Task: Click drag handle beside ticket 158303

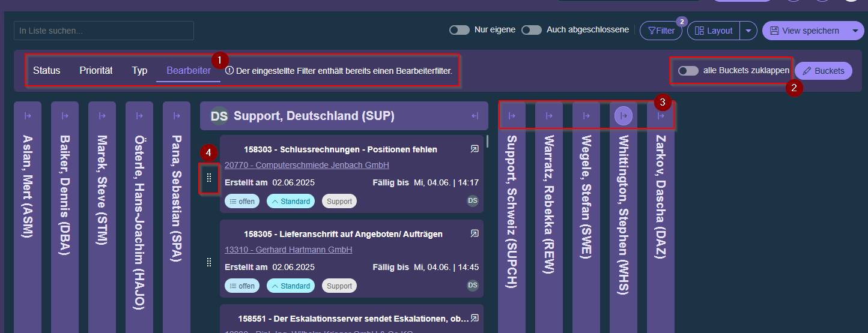Action: [209, 178]
